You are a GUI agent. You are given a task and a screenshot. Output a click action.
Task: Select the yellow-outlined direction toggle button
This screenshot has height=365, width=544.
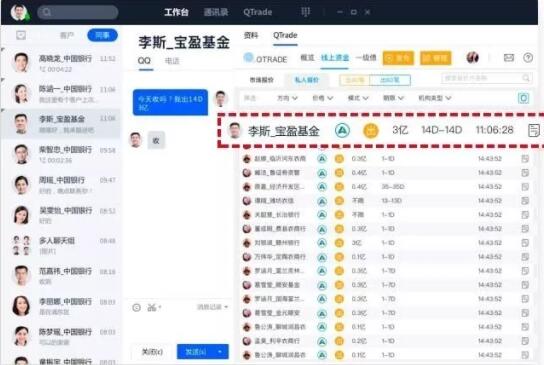pyautogui.click(x=355, y=80)
